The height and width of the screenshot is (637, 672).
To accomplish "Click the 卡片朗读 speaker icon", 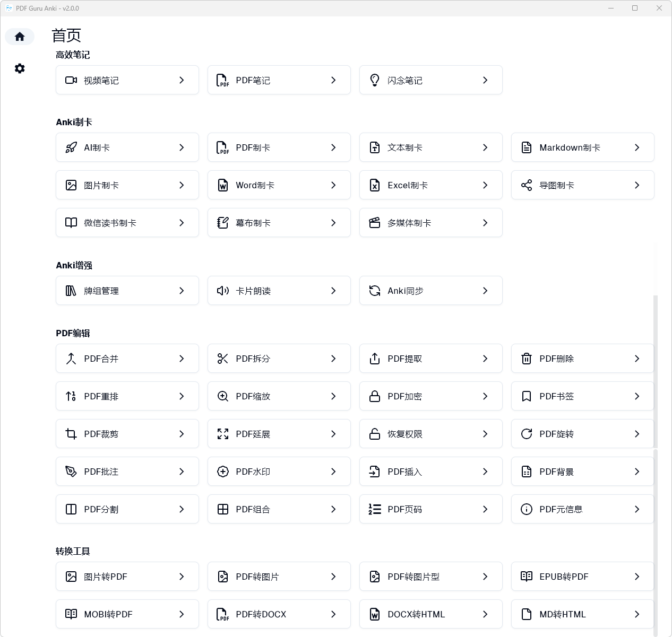I will [223, 291].
